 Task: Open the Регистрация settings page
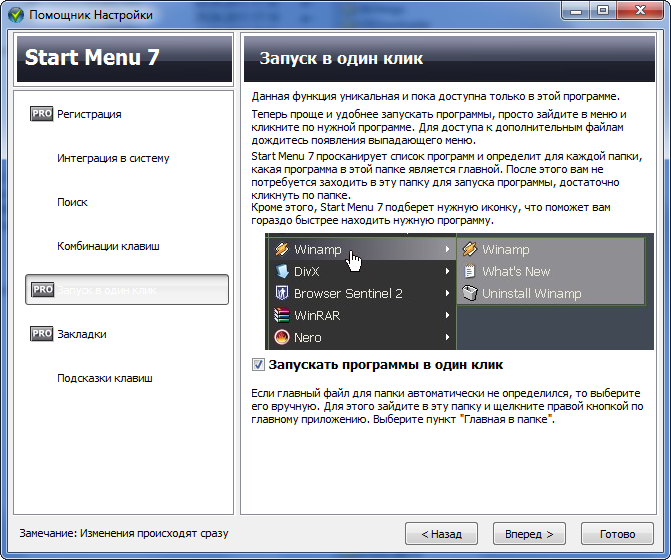coord(89,114)
